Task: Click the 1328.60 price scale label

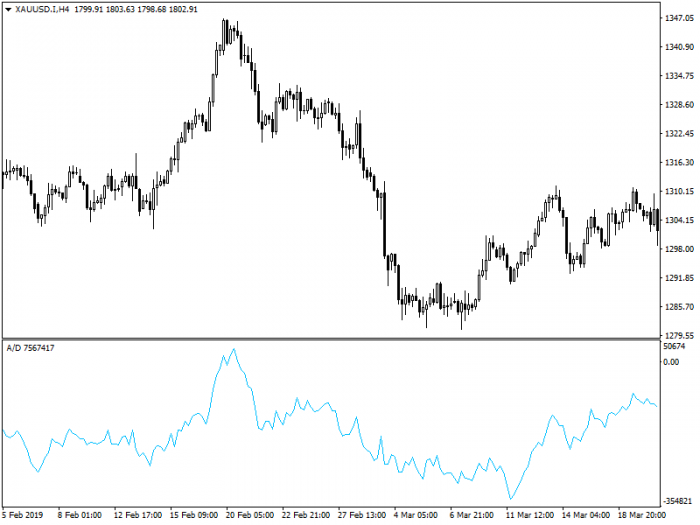Action: 679,104
